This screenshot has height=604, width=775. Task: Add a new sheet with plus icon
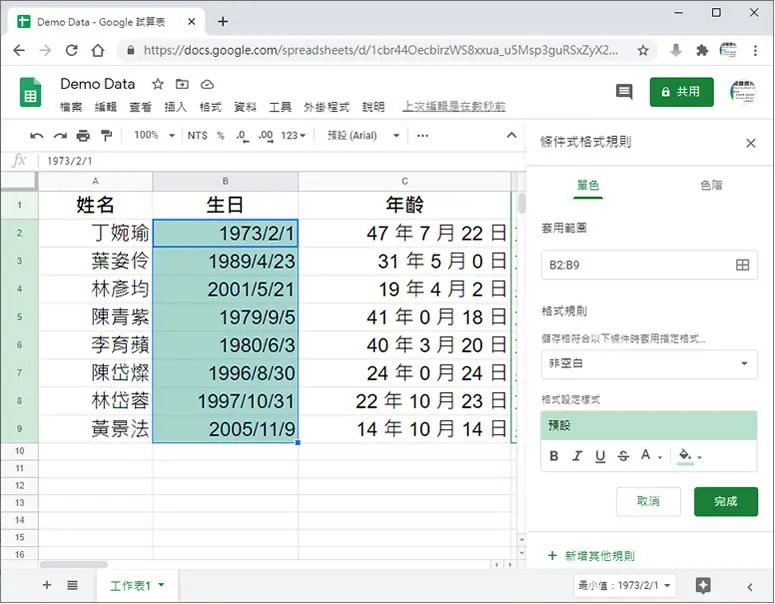(x=47, y=585)
